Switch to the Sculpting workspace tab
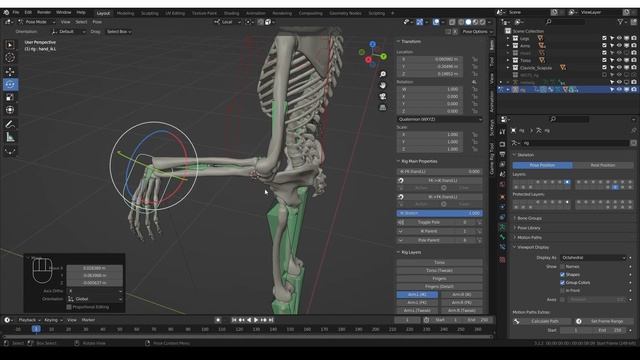 coord(149,13)
